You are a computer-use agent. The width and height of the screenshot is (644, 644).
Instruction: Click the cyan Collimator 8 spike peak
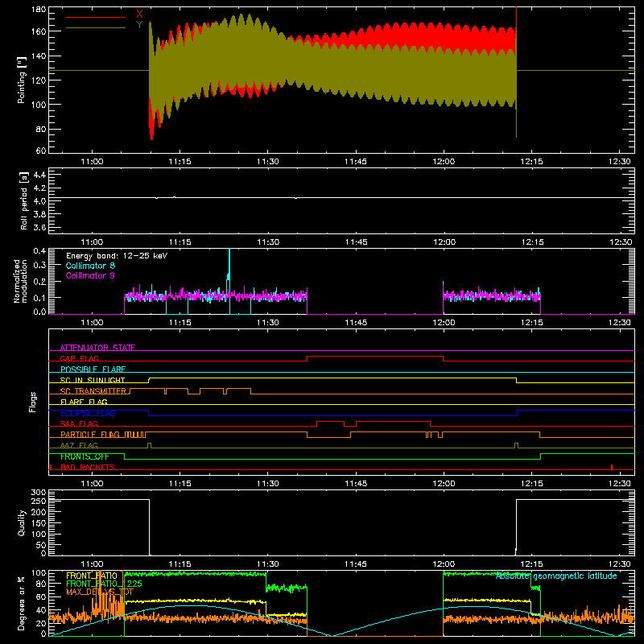point(229,250)
